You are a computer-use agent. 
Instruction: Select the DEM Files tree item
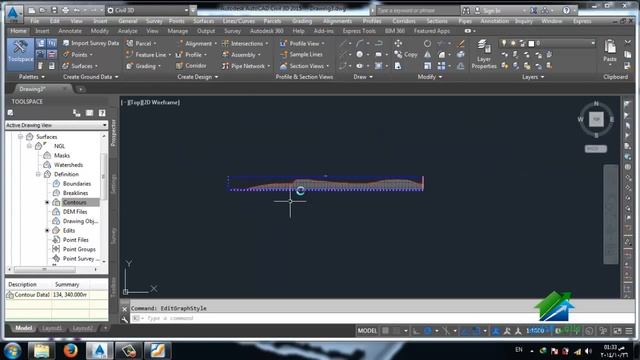[75, 212]
